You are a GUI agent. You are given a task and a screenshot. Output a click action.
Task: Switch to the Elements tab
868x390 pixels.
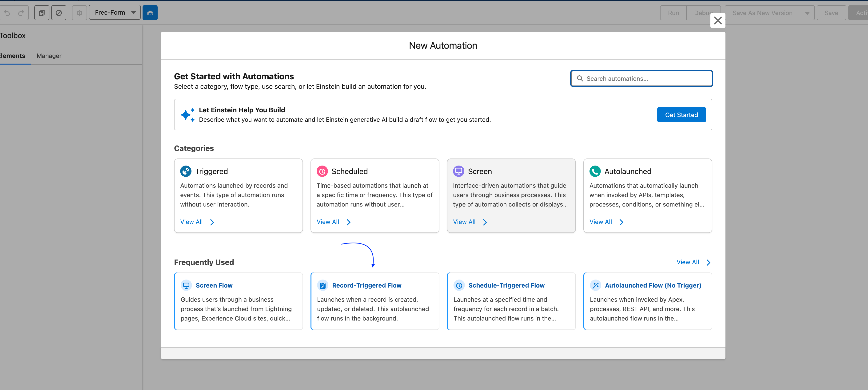click(12, 56)
